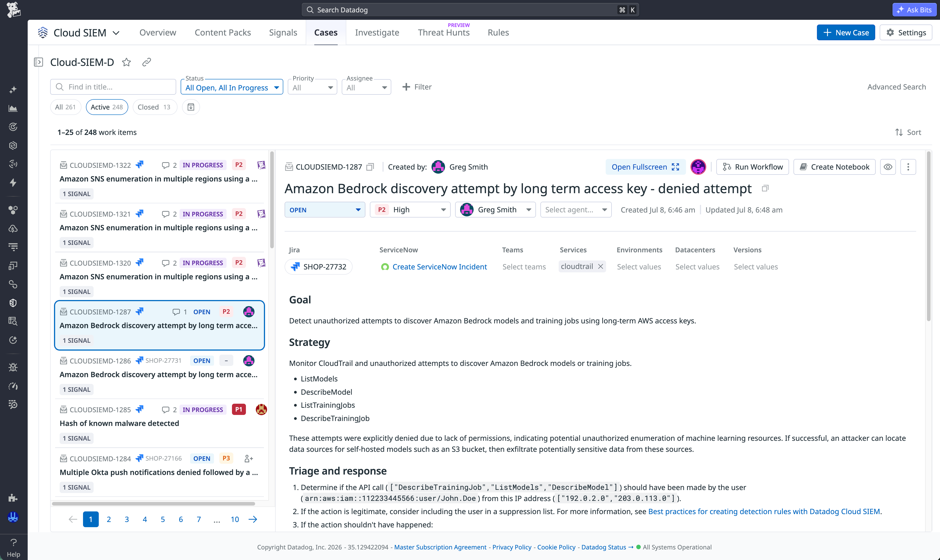Open the P2 High priority dropdown
This screenshot has height=560, width=940.
point(410,210)
